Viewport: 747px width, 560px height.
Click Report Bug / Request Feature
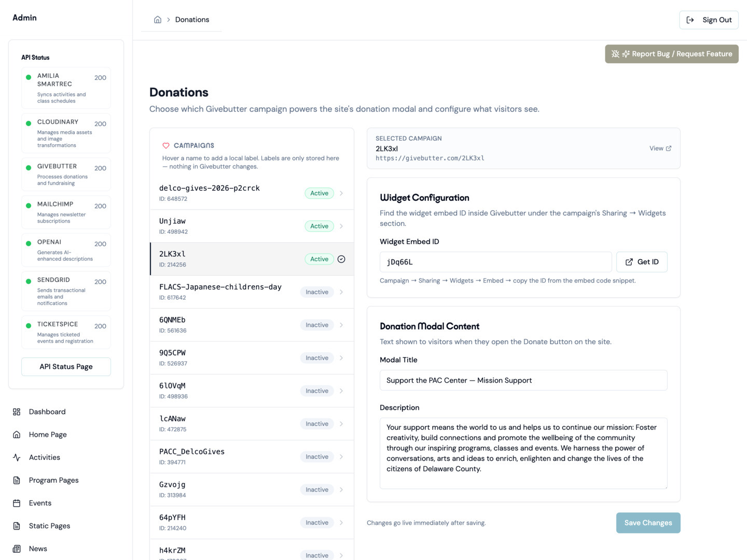point(671,54)
